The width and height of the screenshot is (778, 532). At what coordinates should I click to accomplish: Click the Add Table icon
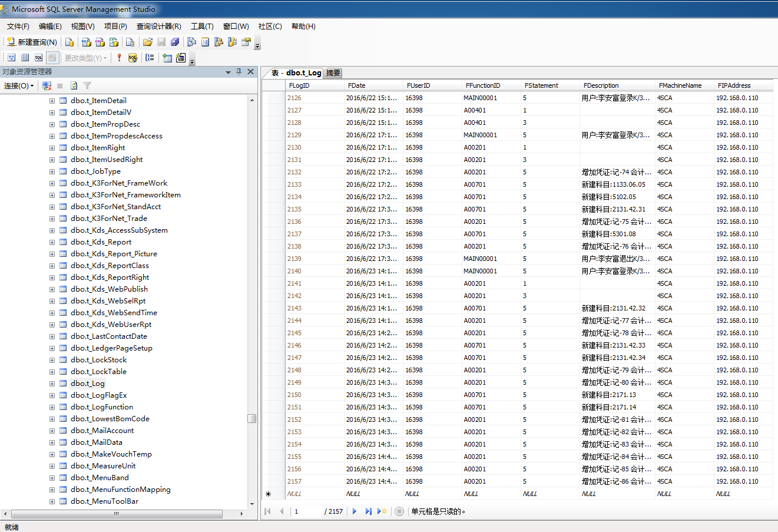(167, 58)
